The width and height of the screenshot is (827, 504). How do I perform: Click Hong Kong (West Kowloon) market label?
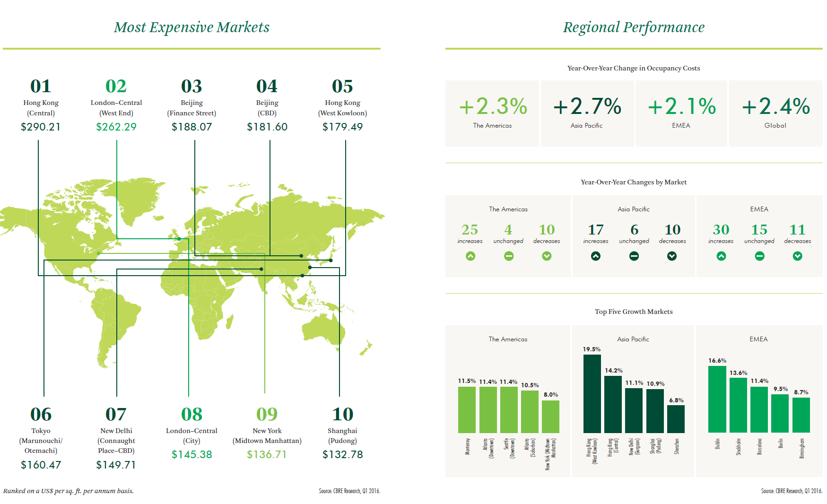pyautogui.click(x=342, y=108)
